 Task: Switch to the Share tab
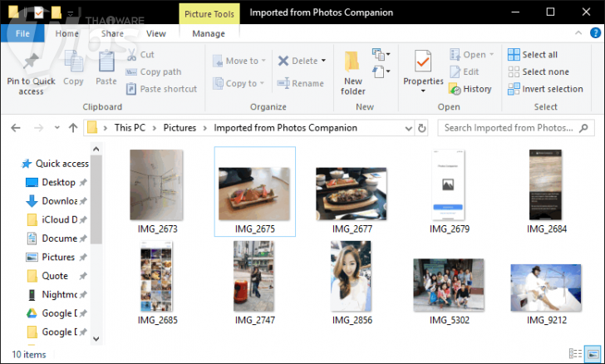(112, 33)
